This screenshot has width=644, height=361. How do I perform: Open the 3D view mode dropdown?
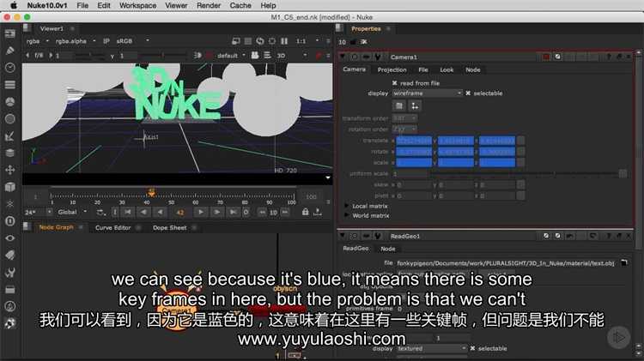click(x=292, y=55)
